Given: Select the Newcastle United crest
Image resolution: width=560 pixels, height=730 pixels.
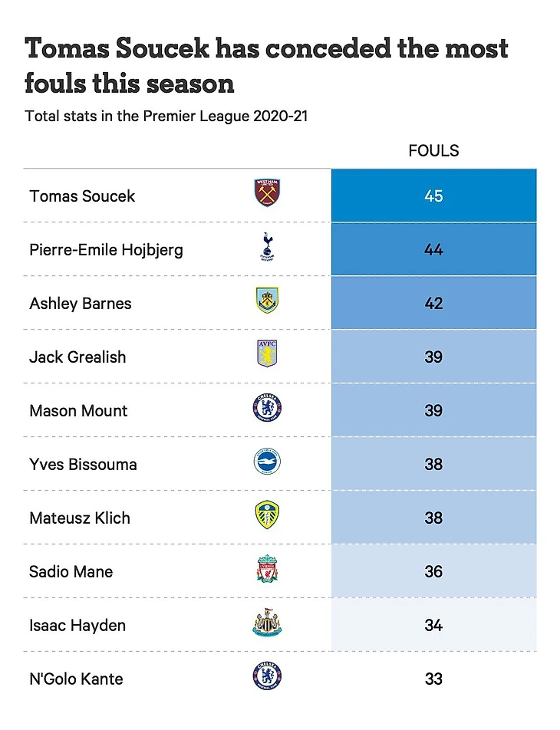Looking at the screenshot, I should pos(267,625).
